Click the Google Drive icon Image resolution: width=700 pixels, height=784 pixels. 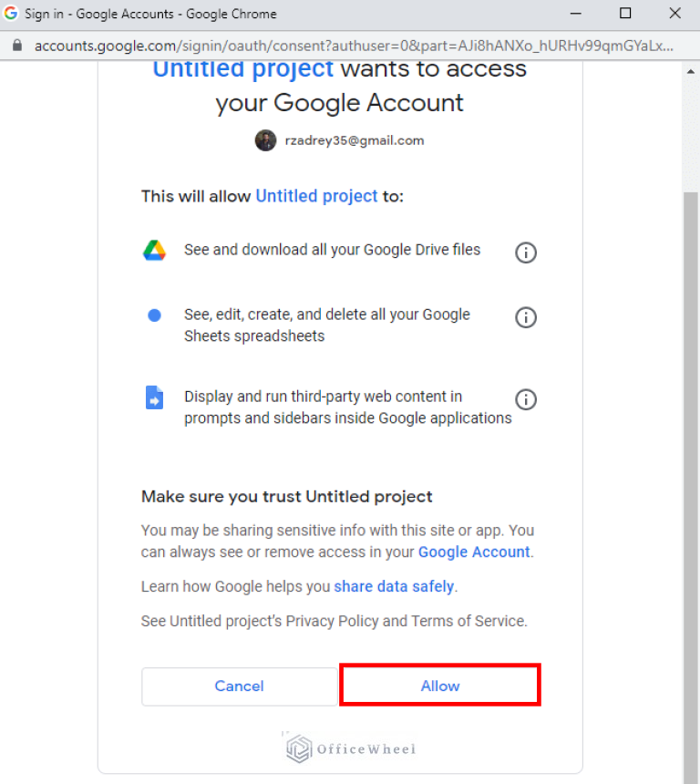pos(155,250)
